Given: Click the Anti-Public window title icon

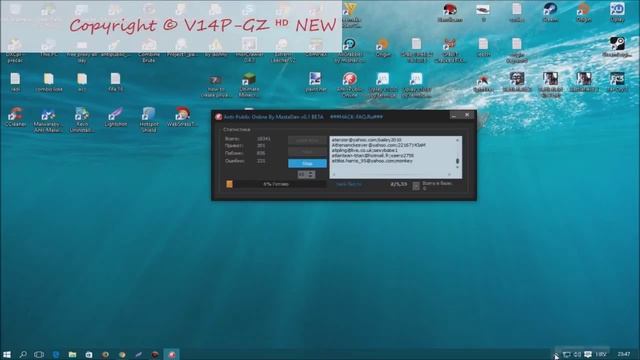Looking at the screenshot, I should pyautogui.click(x=218, y=117).
